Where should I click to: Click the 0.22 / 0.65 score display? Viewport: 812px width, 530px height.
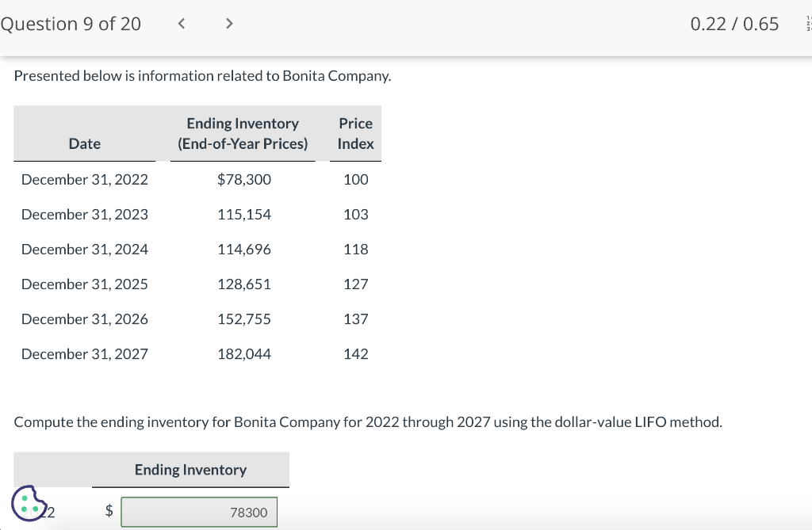(734, 24)
